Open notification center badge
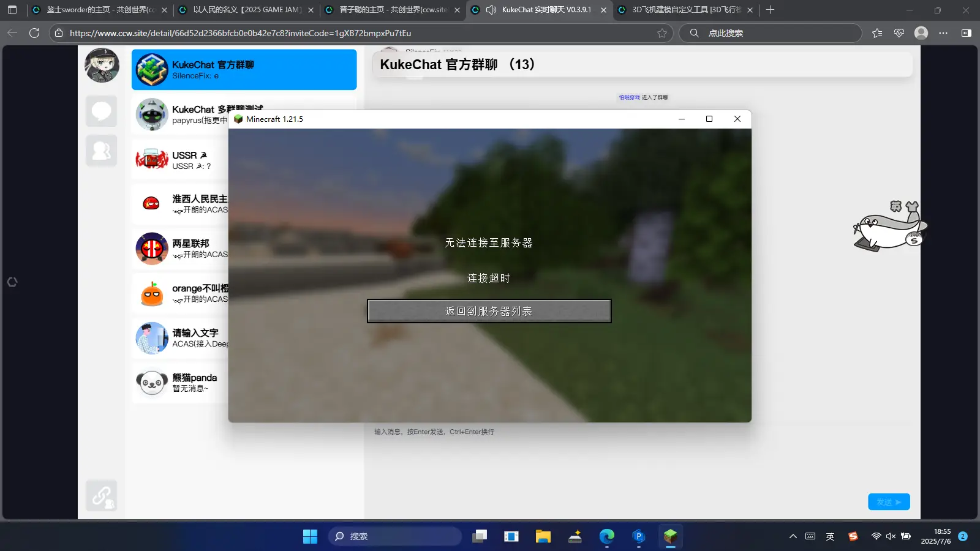Image resolution: width=980 pixels, height=551 pixels. [963, 536]
